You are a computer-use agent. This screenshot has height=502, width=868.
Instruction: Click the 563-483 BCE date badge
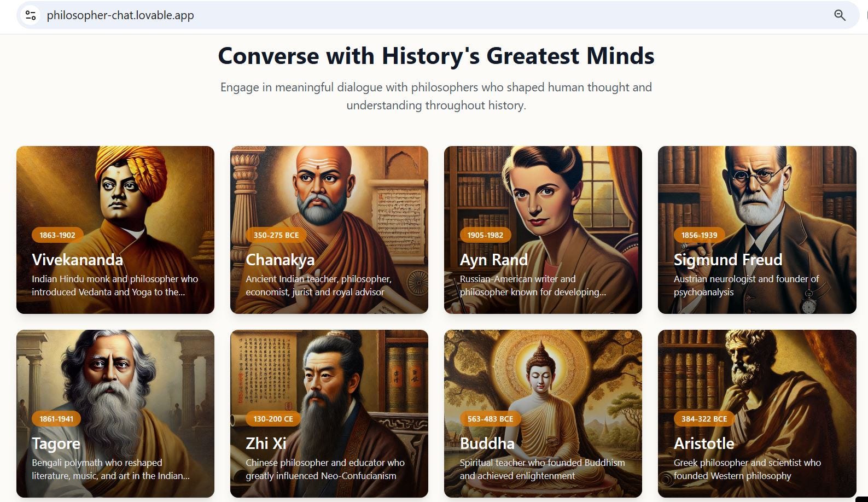pyautogui.click(x=490, y=419)
